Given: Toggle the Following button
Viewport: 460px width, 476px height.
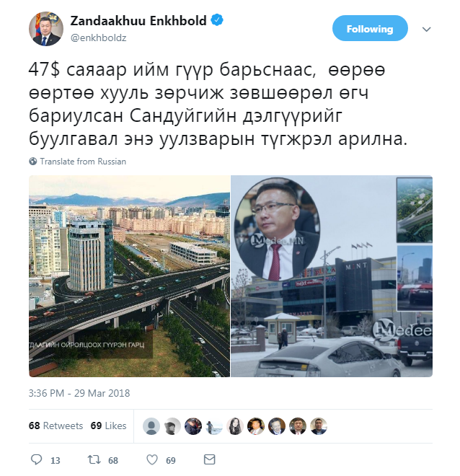Looking at the screenshot, I should coord(370,28).
